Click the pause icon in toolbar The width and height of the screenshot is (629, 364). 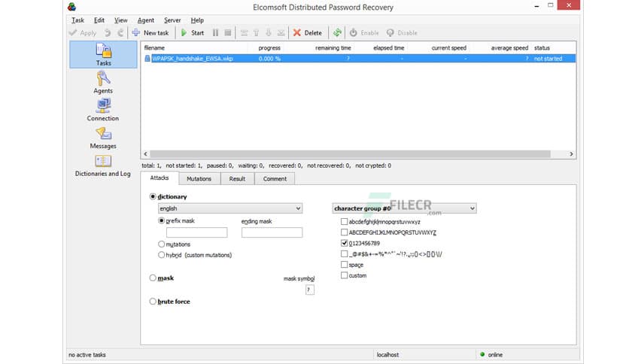point(215,33)
